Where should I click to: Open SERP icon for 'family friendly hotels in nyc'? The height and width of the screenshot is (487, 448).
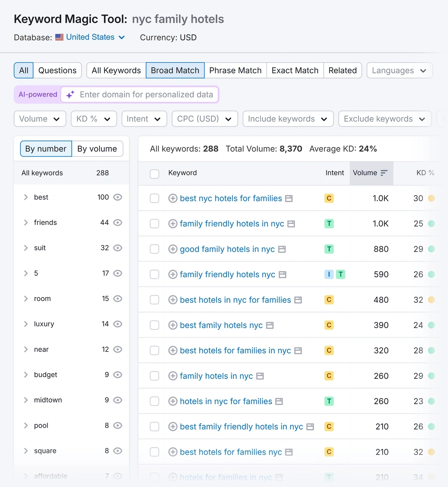(291, 224)
